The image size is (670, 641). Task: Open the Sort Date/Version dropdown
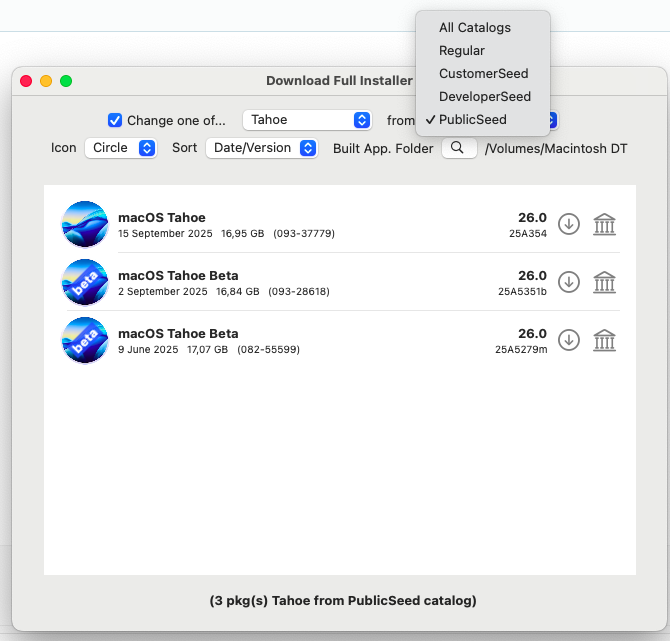(x=262, y=148)
